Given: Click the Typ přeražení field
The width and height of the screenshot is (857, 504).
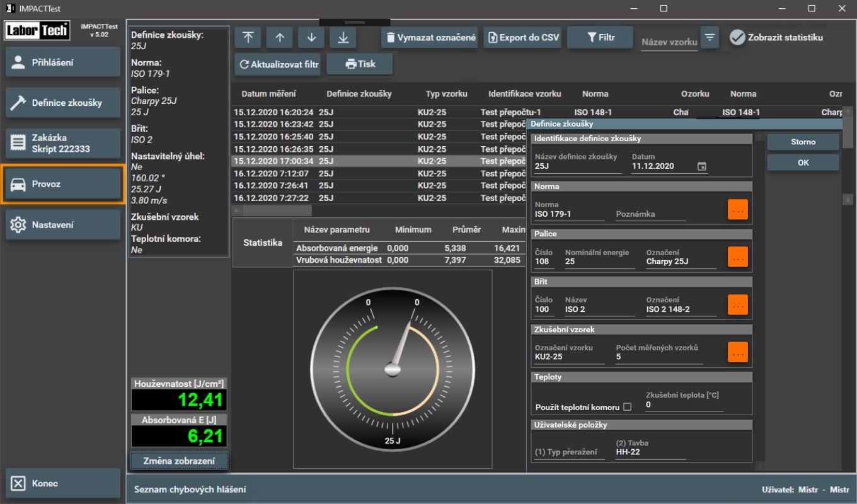Looking at the screenshot, I should 570,452.
